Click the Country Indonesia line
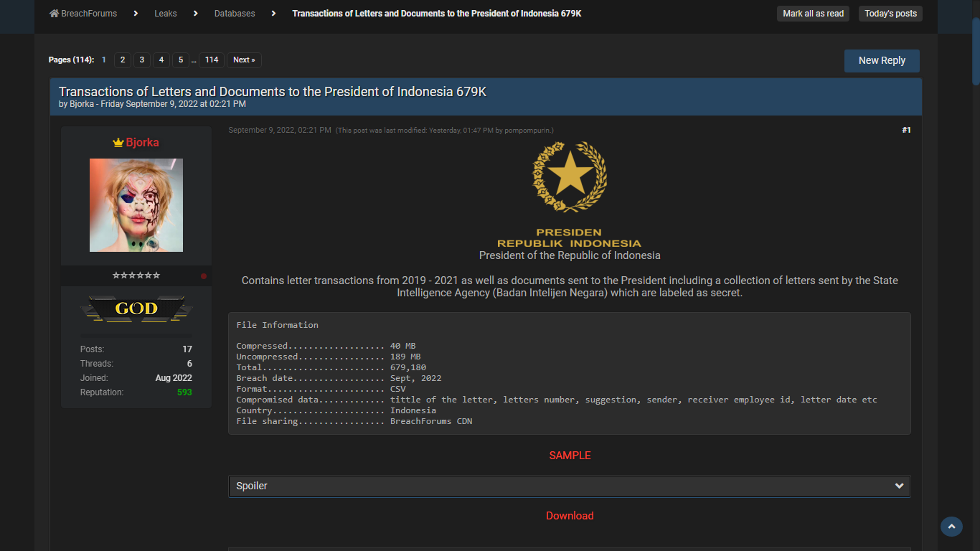This screenshot has width=980, height=551. click(336, 410)
